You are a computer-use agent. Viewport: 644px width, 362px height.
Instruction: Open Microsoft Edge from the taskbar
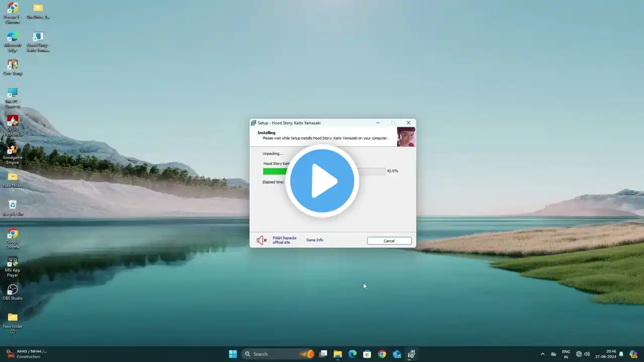click(x=353, y=354)
